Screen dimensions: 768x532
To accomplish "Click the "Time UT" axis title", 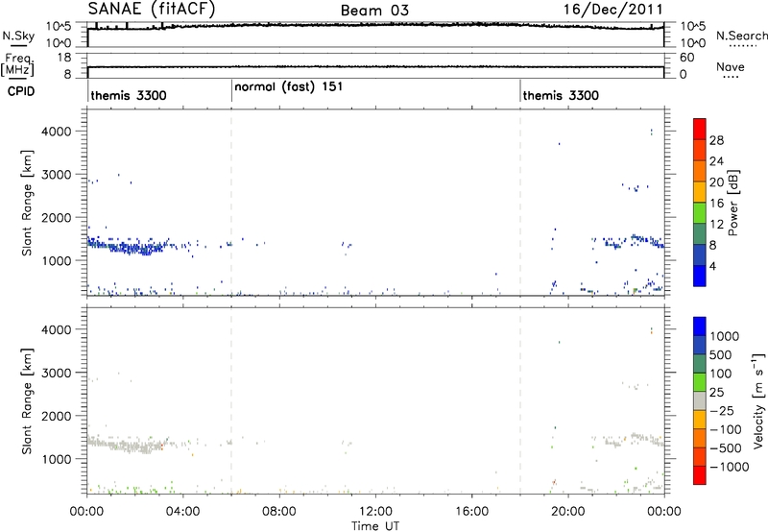I will coord(375,526).
